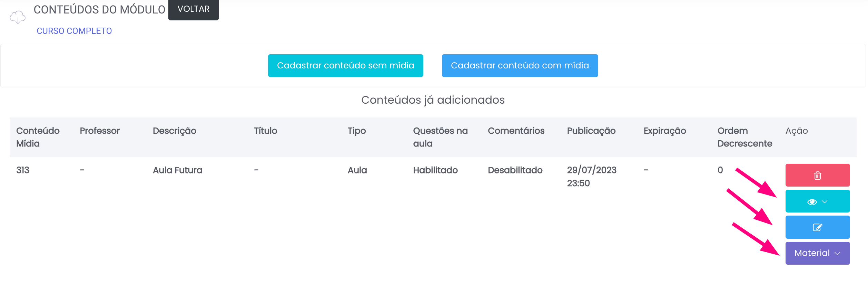Click the Descrição column header
The image size is (868, 284).
click(174, 131)
